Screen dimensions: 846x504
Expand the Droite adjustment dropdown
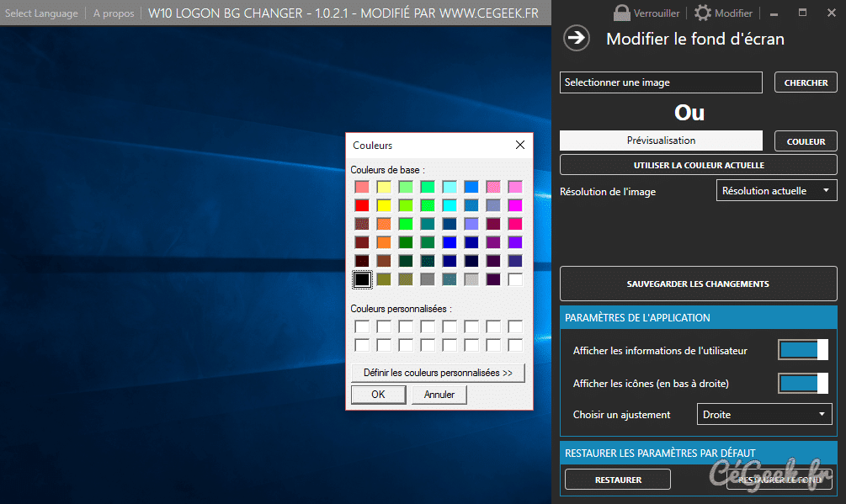click(x=764, y=415)
